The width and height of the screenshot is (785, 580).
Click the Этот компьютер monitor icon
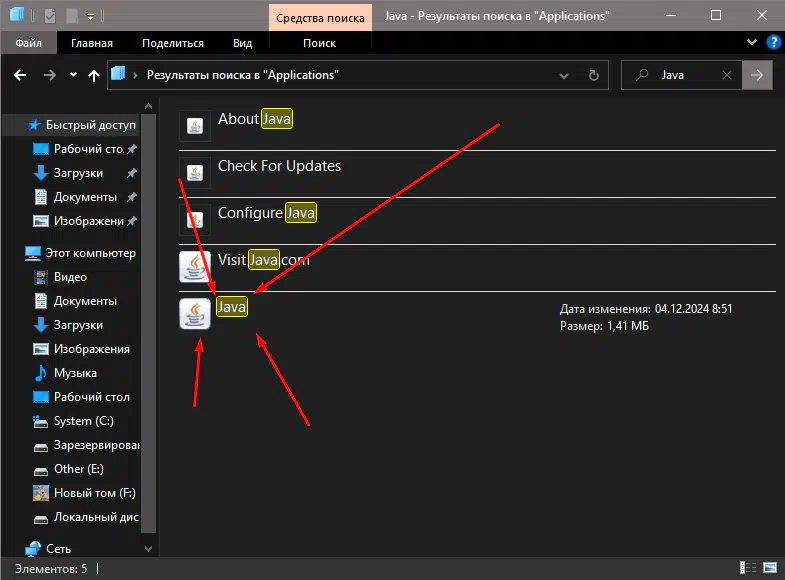[33, 253]
